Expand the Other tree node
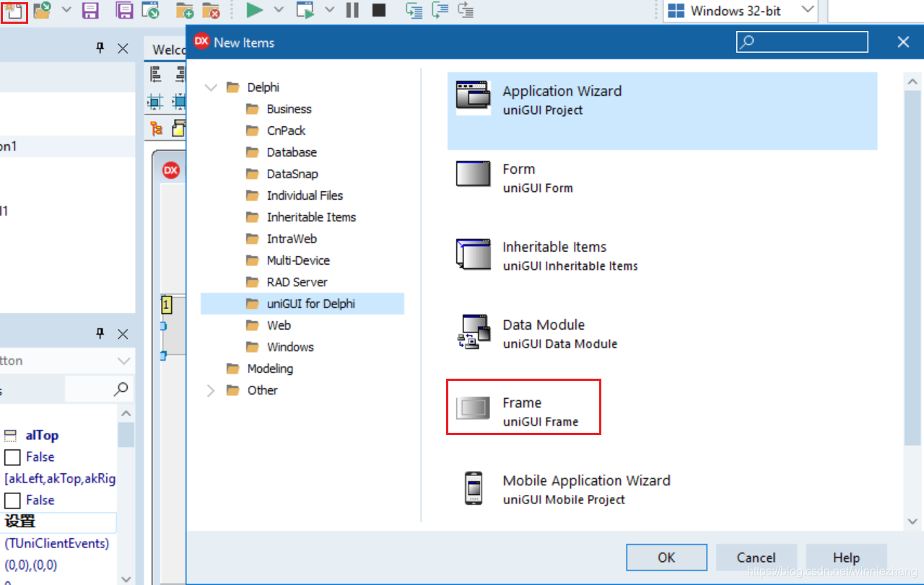Image resolution: width=924 pixels, height=585 pixels. click(x=211, y=390)
